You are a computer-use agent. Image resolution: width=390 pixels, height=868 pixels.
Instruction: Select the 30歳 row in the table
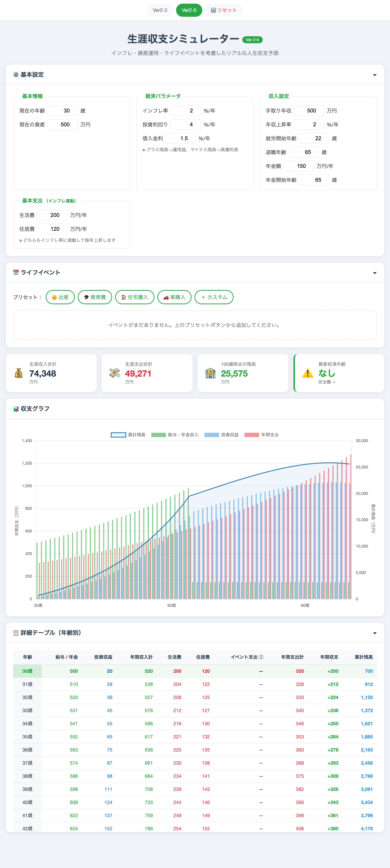[195, 671]
